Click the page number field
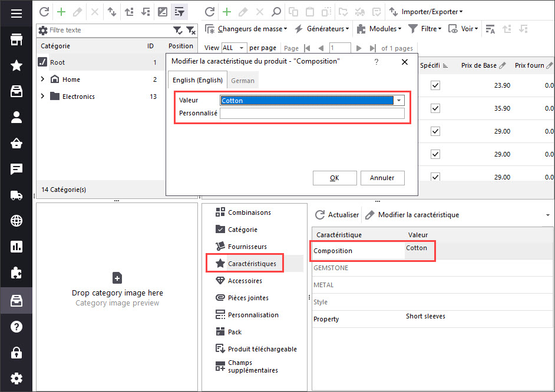This screenshot has height=392, width=555. 340,48
